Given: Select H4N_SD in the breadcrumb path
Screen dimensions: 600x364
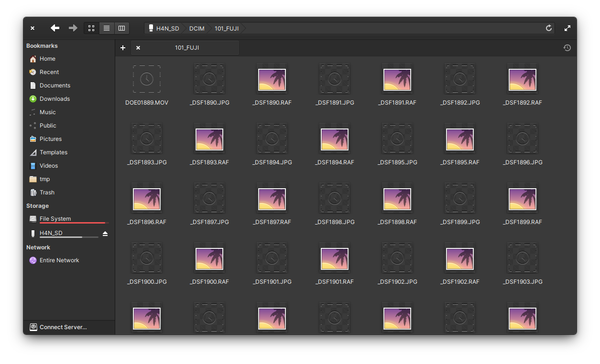Looking at the screenshot, I should (167, 28).
